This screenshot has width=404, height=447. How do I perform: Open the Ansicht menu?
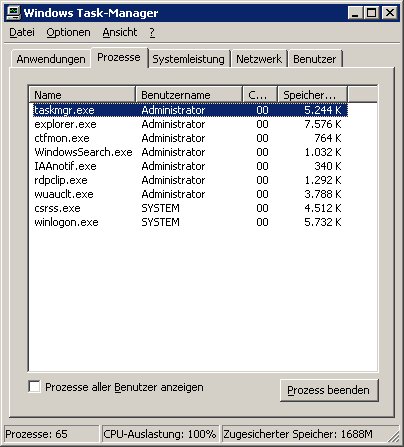(x=120, y=32)
